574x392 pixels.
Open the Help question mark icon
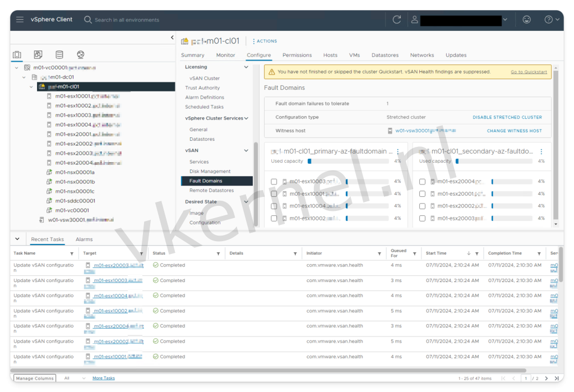click(548, 19)
